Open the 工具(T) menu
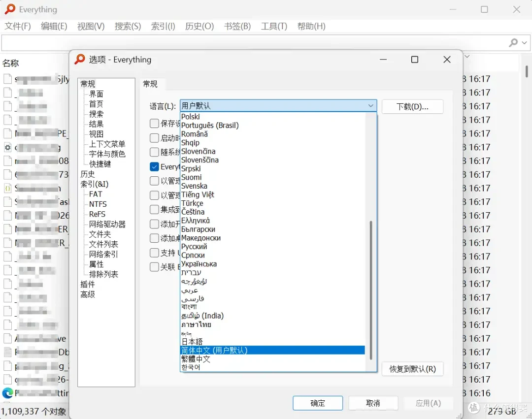Image resolution: width=532 pixels, height=419 pixels. [274, 26]
